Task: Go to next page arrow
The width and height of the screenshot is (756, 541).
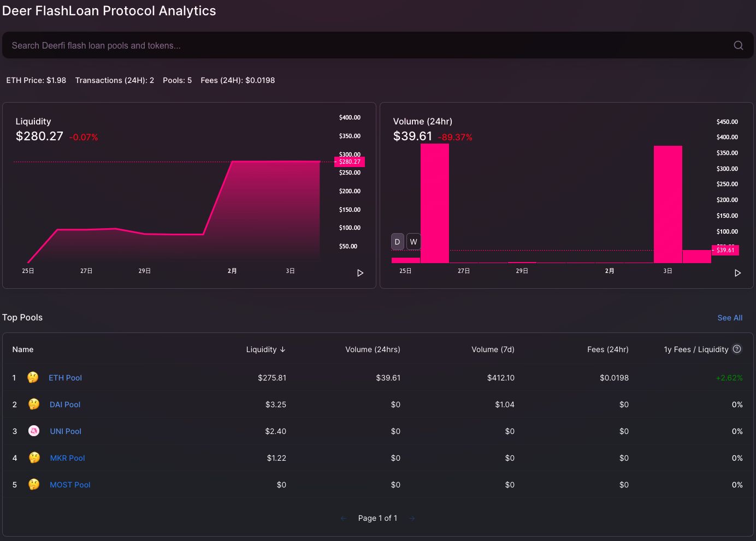Action: (x=412, y=518)
